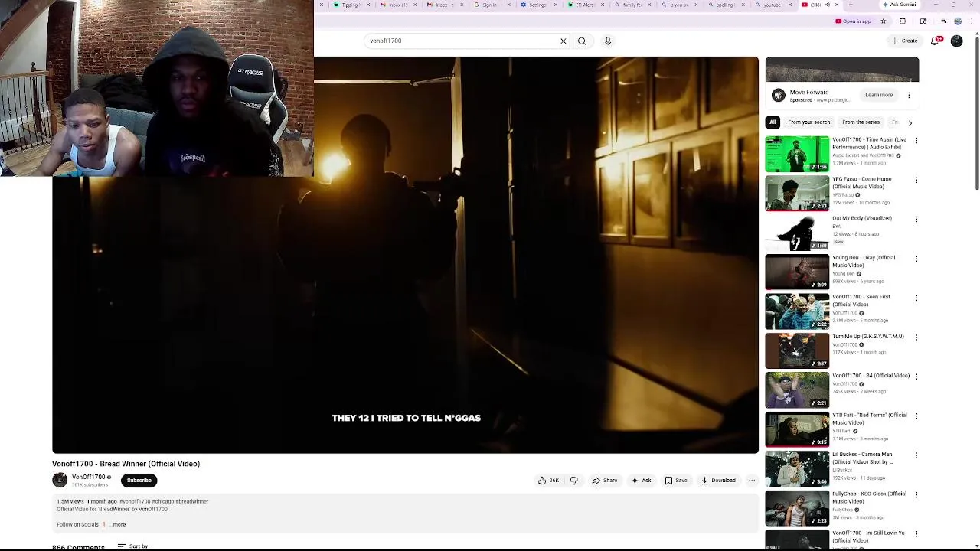This screenshot has height=551, width=980.
Task: Open options for Out My Body video
Action: [916, 219]
